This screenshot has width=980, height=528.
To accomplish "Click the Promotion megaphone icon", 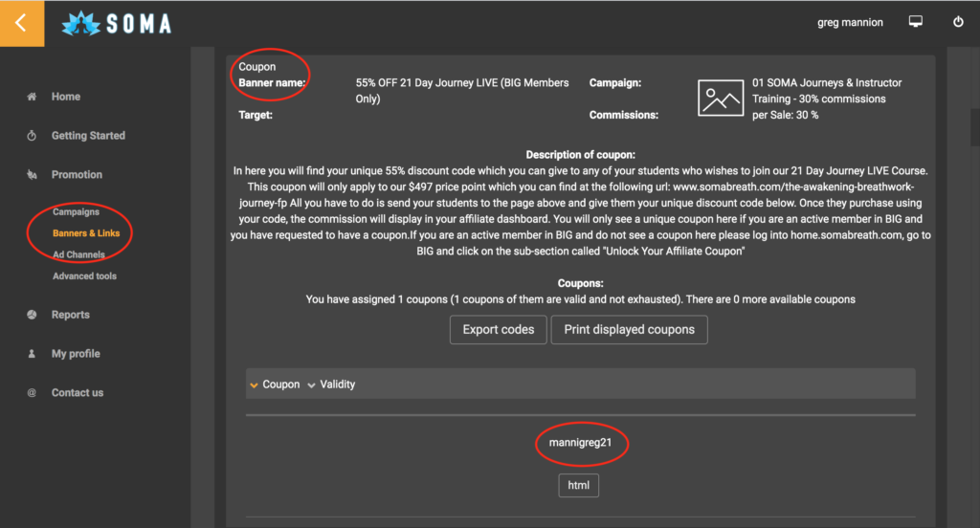I will click(x=32, y=174).
